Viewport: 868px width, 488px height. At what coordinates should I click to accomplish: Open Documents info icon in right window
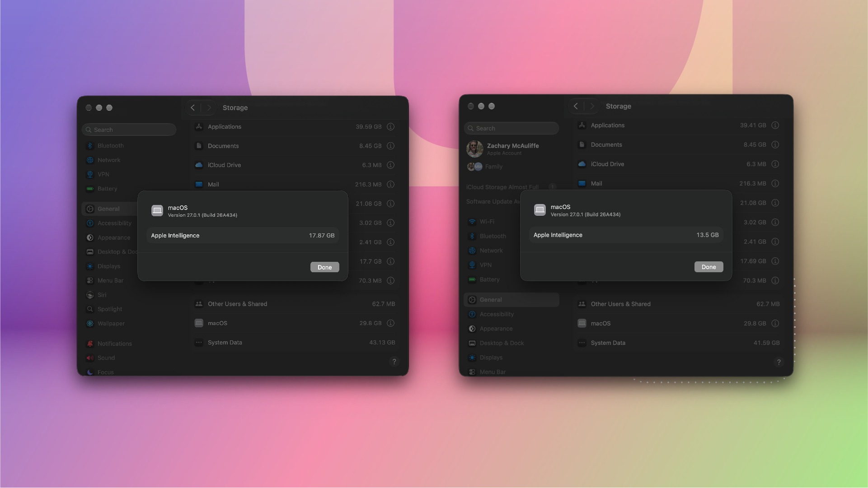[775, 145]
